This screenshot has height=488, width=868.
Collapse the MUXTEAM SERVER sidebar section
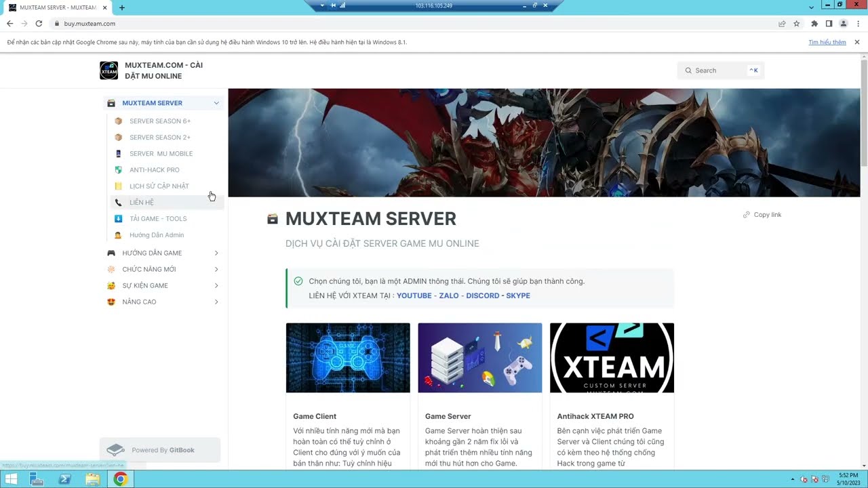(x=216, y=103)
